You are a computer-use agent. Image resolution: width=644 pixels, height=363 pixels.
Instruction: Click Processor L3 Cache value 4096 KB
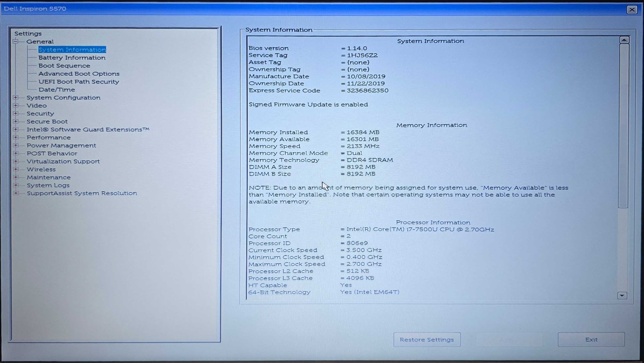tap(360, 278)
